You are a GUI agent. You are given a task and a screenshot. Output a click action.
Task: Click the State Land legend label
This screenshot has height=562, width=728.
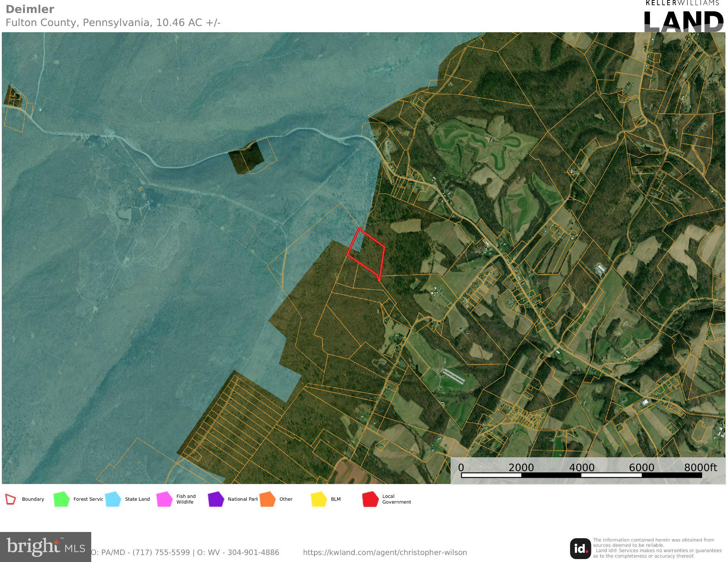[x=137, y=499]
